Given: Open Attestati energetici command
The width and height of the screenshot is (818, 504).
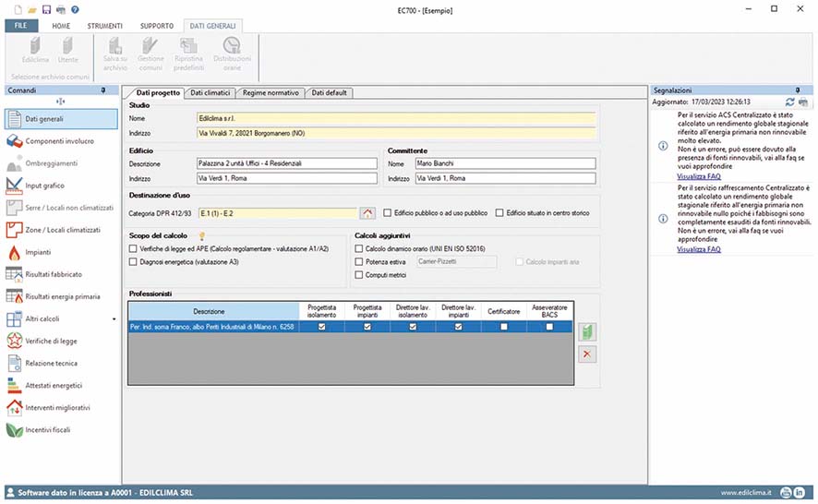Looking at the screenshot, I should (62, 386).
